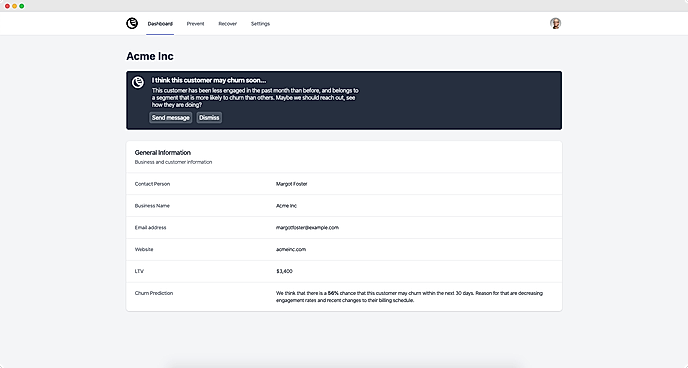Click the 'I think this customer may churn soon...' headline
The image size is (688, 368).
[x=209, y=80]
